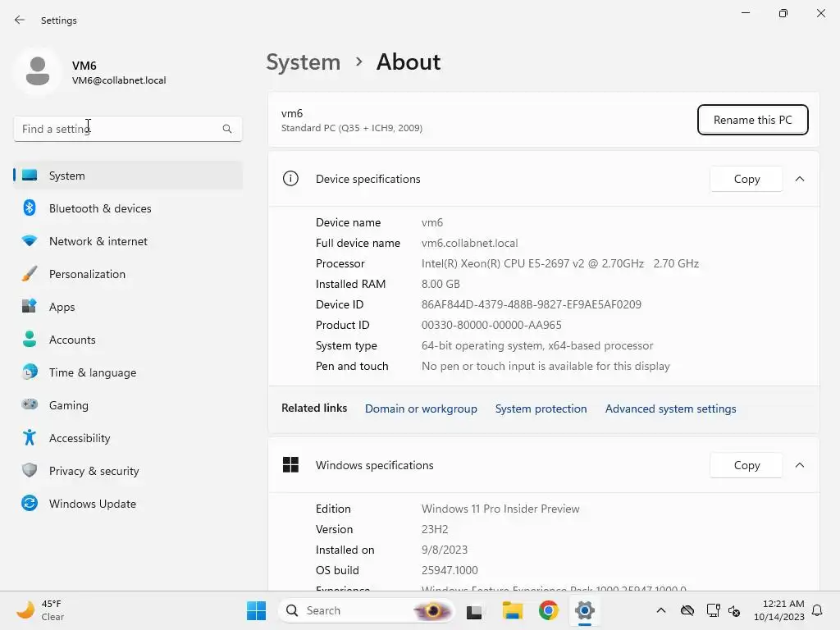
Task: Click the Device ID value 86AF844D-4379-488B-9827-EF9AE5AF0209
Action: [x=532, y=304]
